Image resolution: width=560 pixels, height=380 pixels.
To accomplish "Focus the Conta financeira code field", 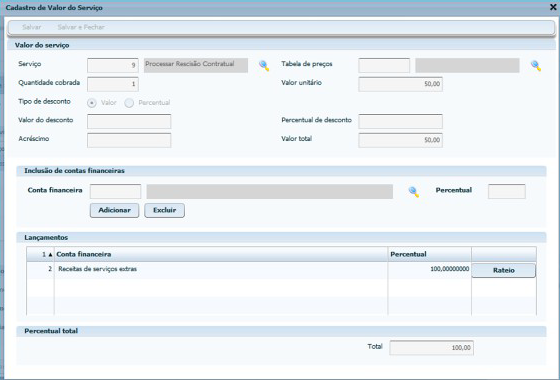I will point(116,192).
